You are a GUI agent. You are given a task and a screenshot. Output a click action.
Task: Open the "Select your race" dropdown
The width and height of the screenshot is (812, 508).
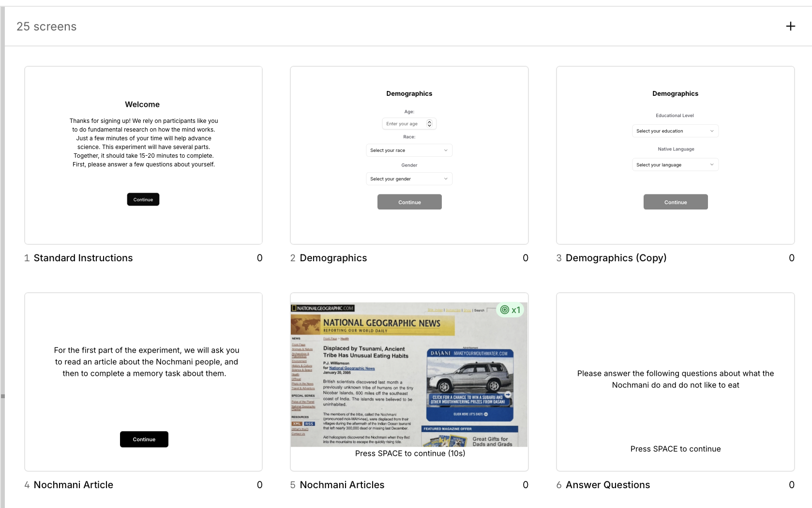pos(409,150)
